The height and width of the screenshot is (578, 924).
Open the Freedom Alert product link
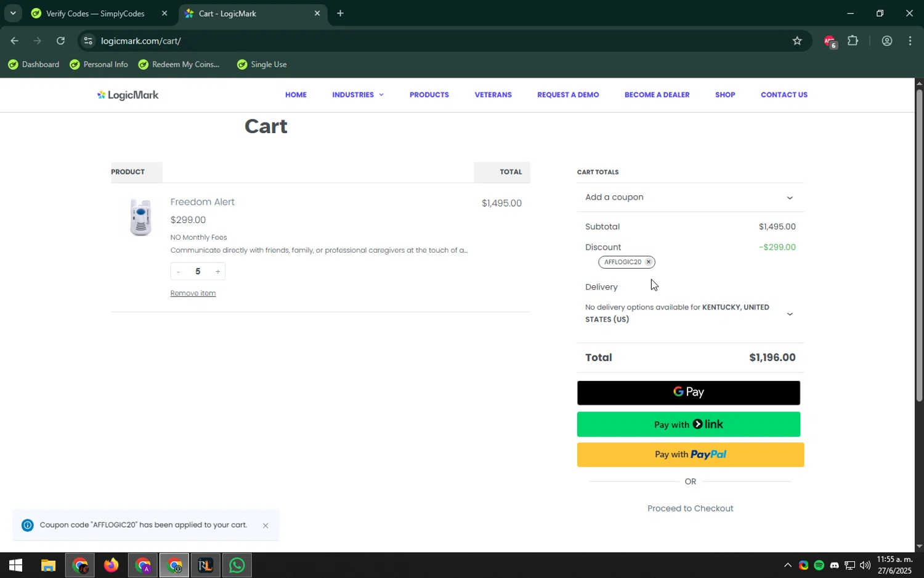click(x=202, y=202)
